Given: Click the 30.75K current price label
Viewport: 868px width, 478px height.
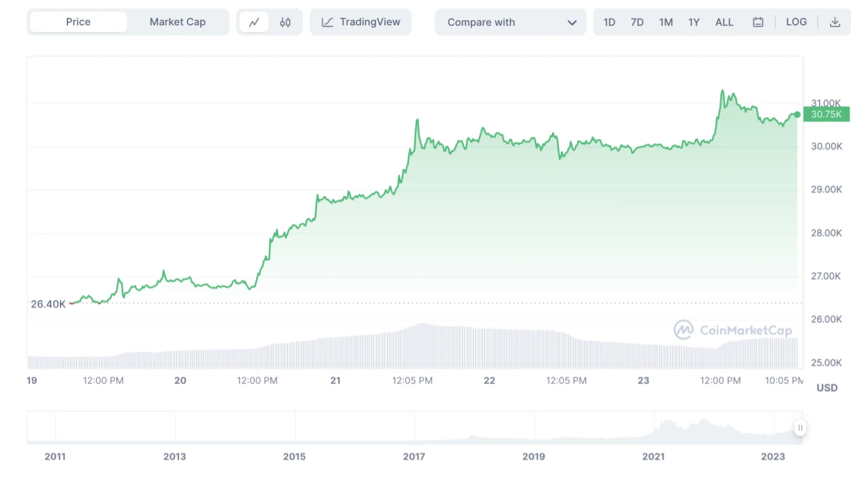Looking at the screenshot, I should [x=826, y=114].
